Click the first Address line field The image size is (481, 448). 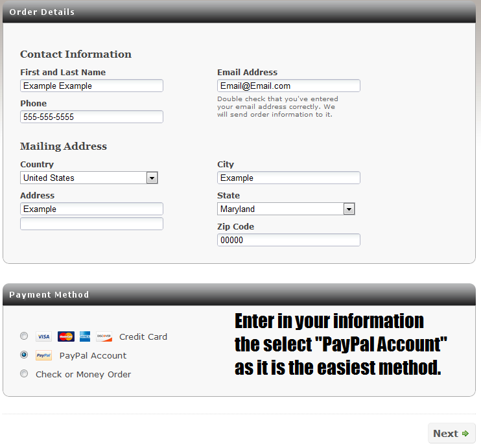click(x=91, y=209)
